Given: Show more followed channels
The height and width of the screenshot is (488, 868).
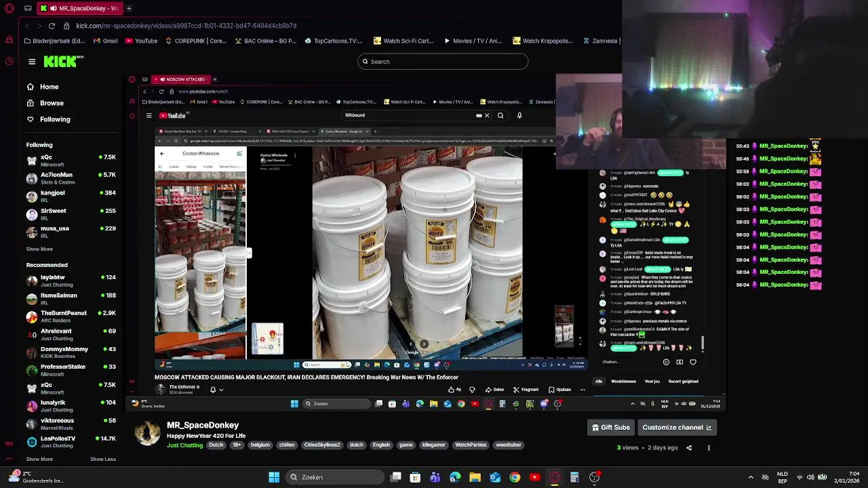Looking at the screenshot, I should (39, 249).
